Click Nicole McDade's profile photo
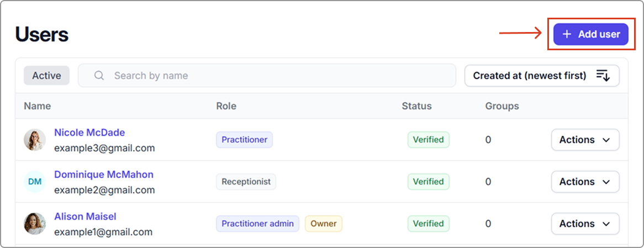 [x=35, y=140]
